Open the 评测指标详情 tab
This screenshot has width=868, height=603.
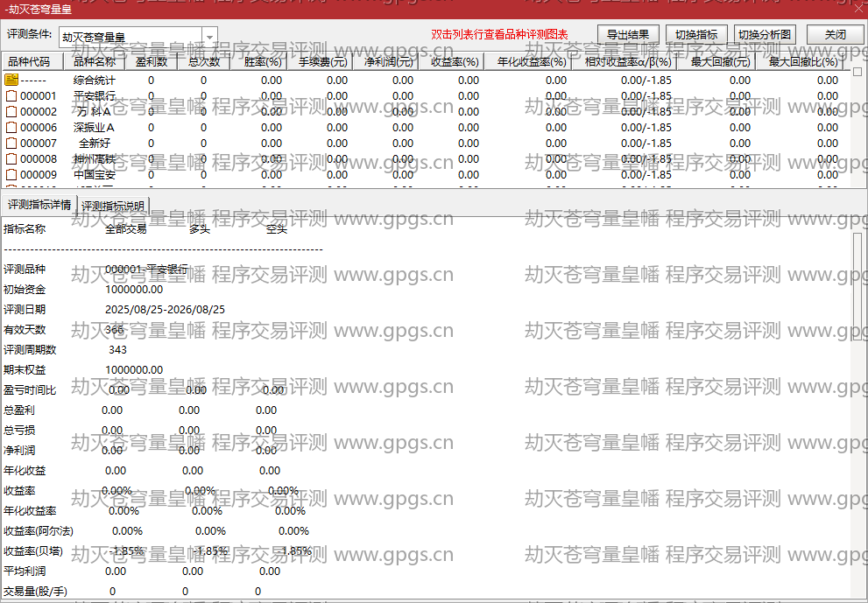point(39,205)
